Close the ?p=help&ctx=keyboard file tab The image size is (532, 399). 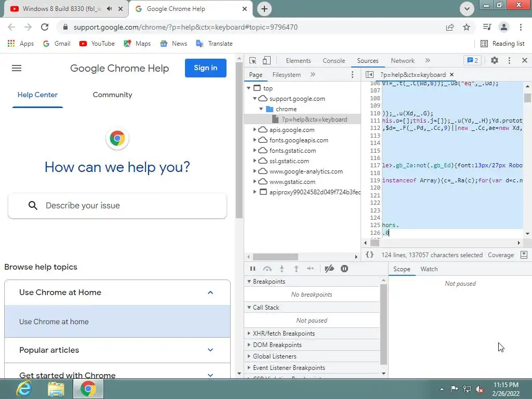pos(451,74)
